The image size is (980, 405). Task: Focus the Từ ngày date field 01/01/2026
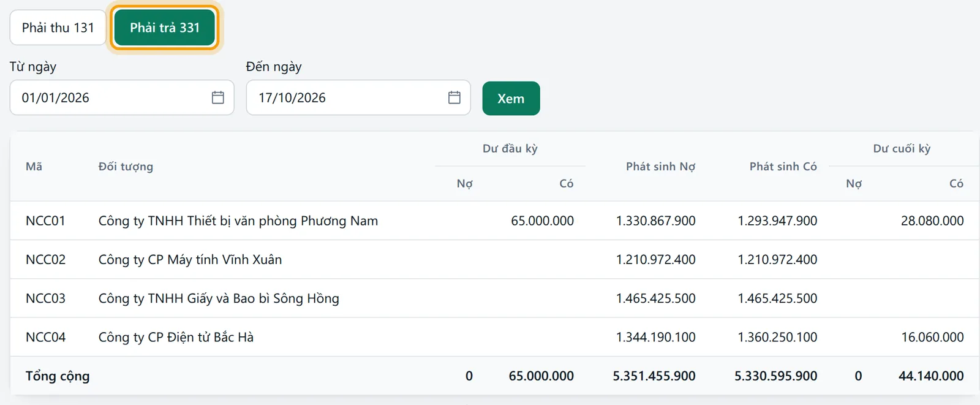(x=122, y=97)
